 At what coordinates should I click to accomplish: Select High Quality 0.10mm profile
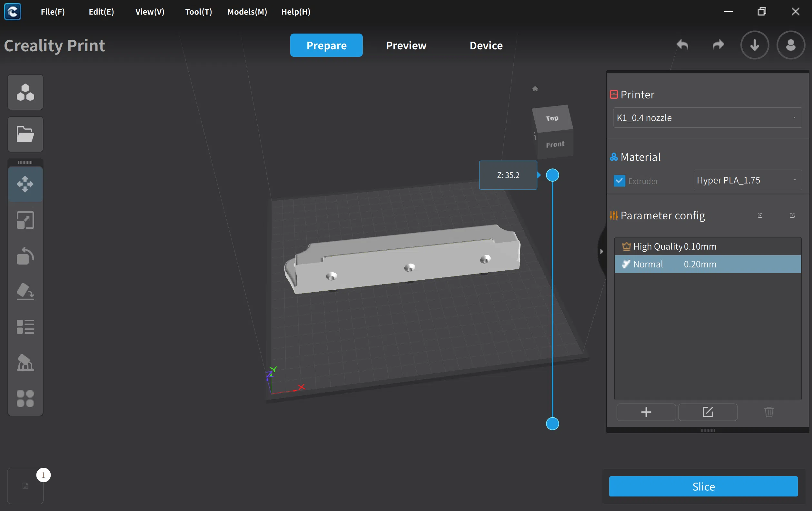[708, 246]
